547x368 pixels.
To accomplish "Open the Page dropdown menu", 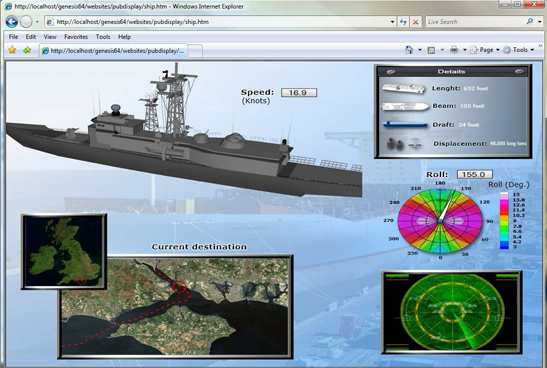I will (485, 50).
